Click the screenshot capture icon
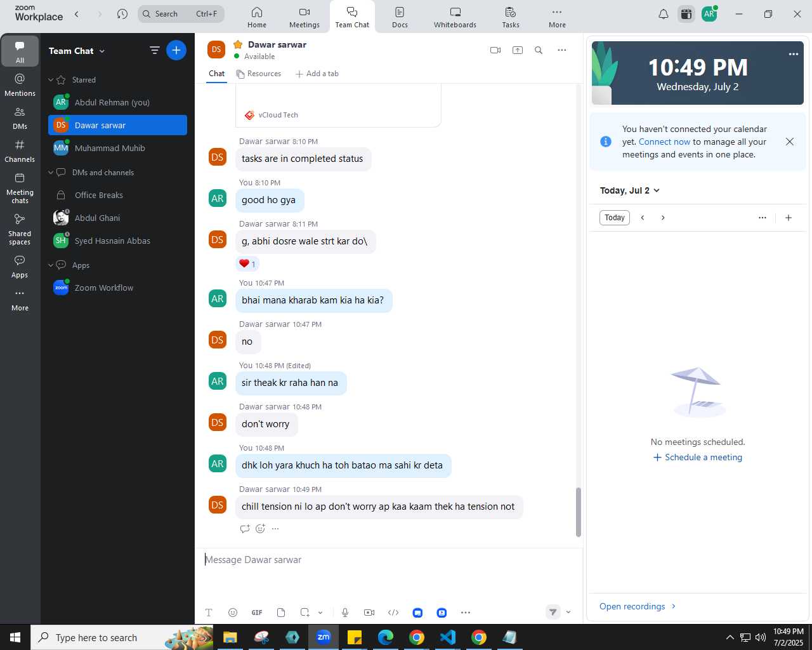The height and width of the screenshot is (650, 812). pyautogui.click(x=304, y=613)
